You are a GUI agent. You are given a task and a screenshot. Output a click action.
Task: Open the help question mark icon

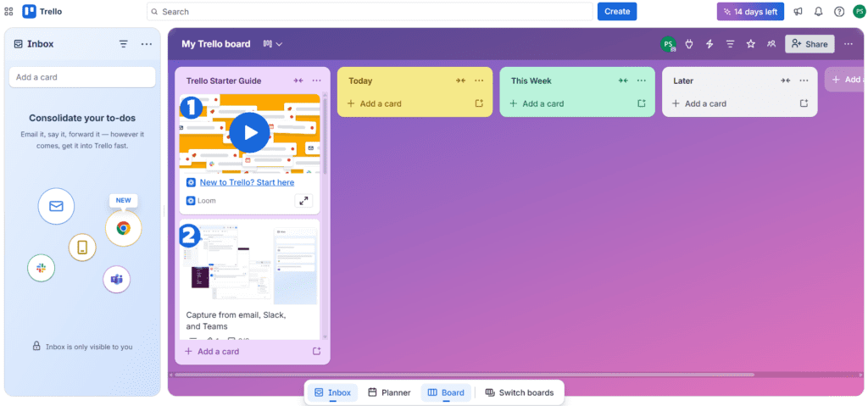[839, 12]
